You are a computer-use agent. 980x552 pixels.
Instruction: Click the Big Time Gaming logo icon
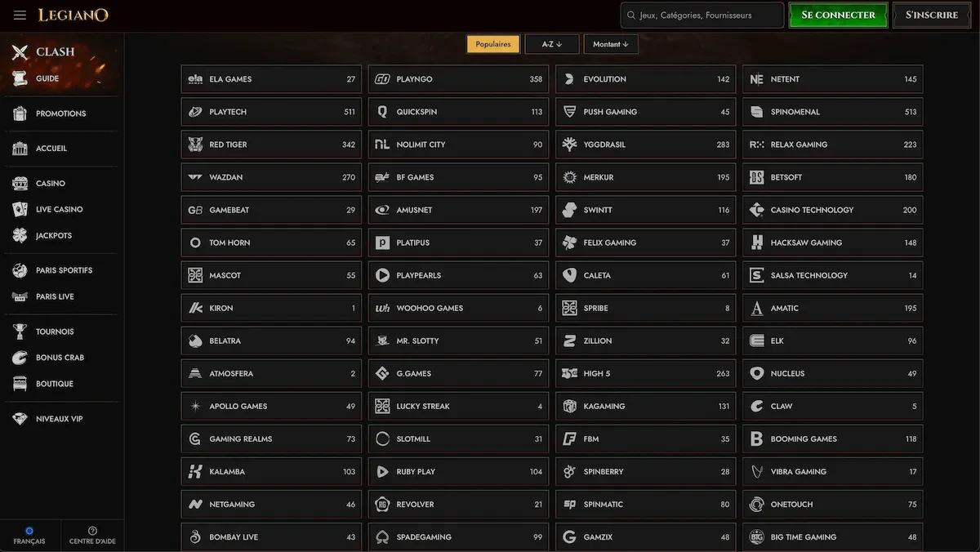tap(756, 536)
